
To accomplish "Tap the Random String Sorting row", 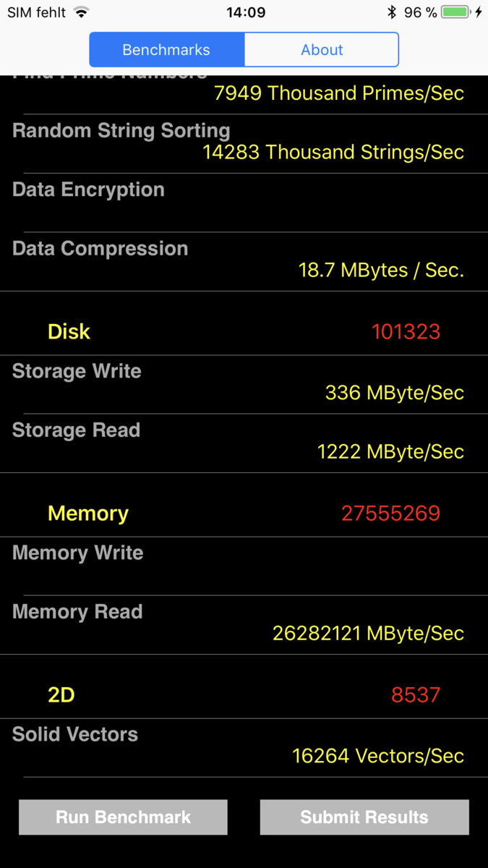I will tap(244, 142).
